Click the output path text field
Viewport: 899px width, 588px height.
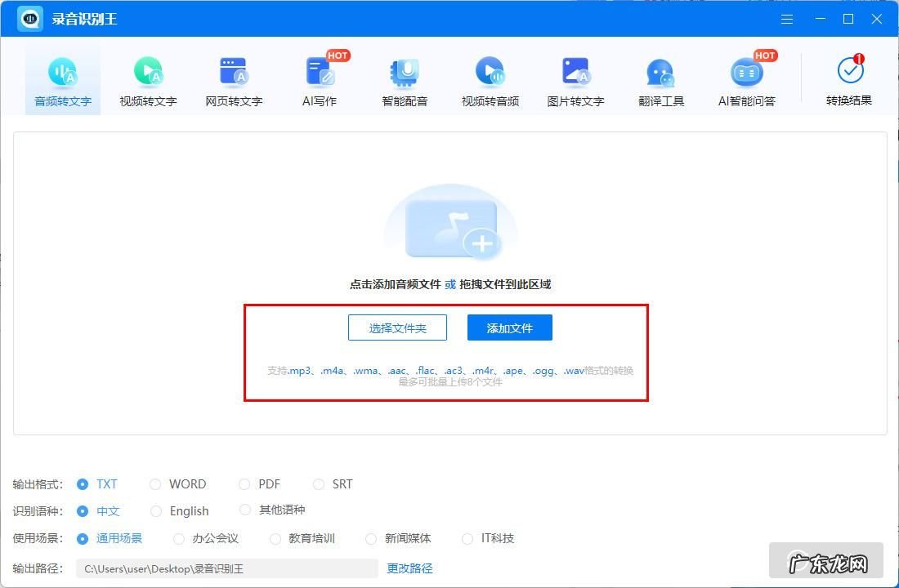[226, 568]
